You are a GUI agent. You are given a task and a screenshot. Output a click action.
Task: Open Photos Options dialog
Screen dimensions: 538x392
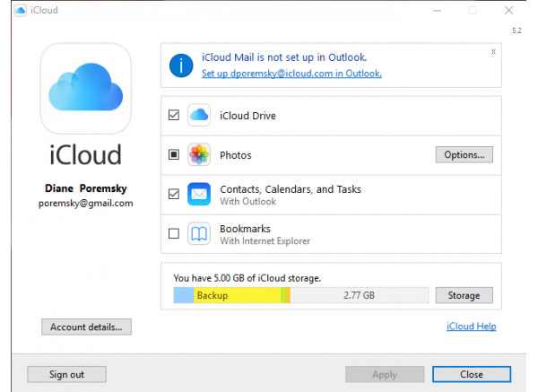[464, 155]
